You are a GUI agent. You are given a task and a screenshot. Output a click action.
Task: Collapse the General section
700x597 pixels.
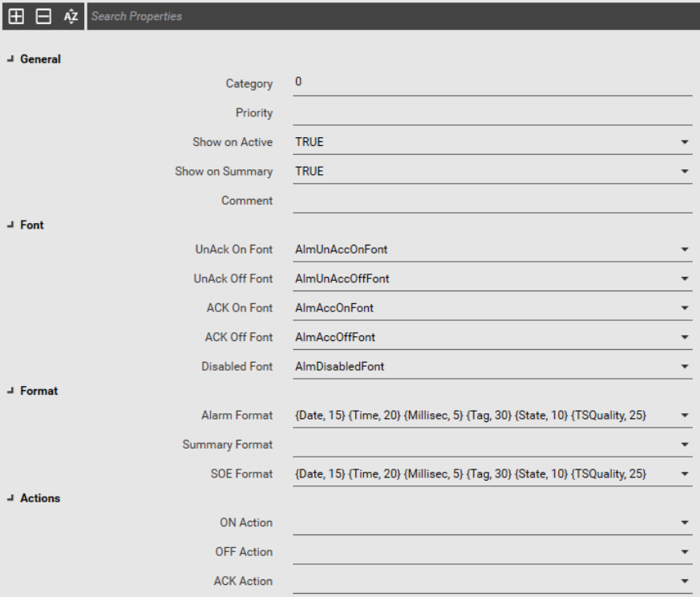pos(10,59)
